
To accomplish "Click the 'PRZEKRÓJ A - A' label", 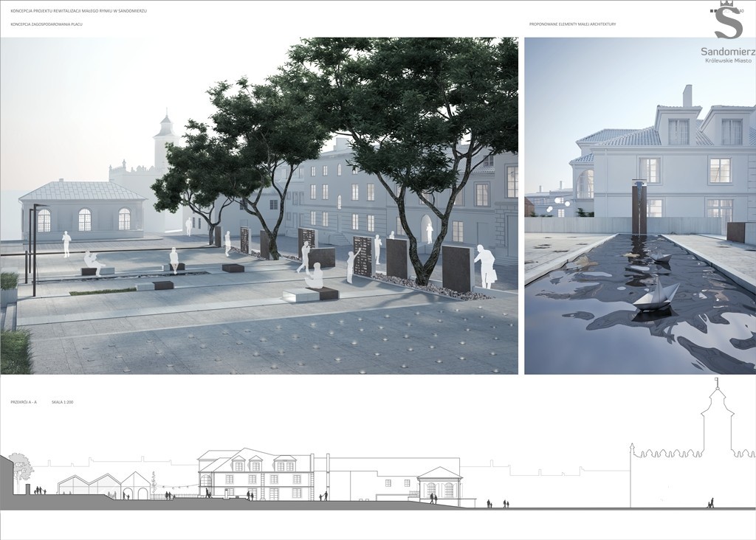I will tap(26, 402).
